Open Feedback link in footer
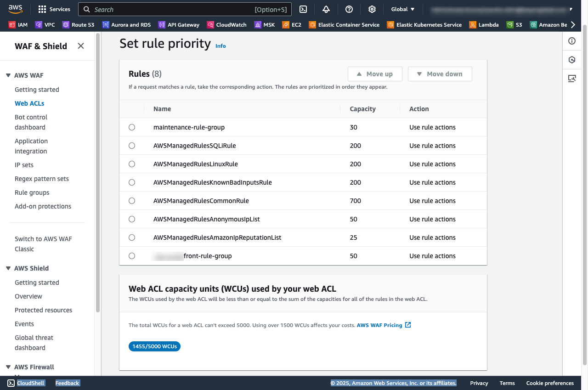This screenshot has height=390, width=588. coord(68,383)
